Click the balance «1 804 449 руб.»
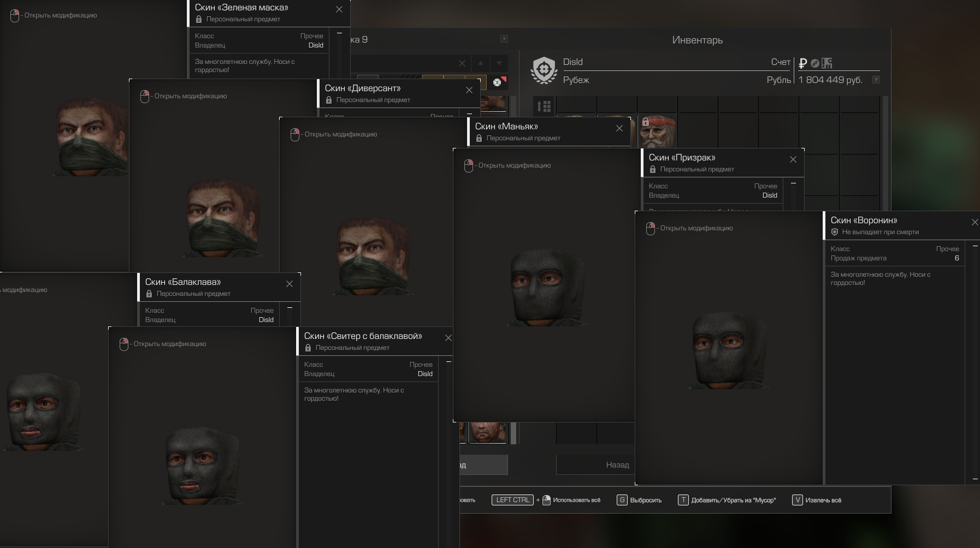This screenshot has width=980, height=548. click(830, 80)
